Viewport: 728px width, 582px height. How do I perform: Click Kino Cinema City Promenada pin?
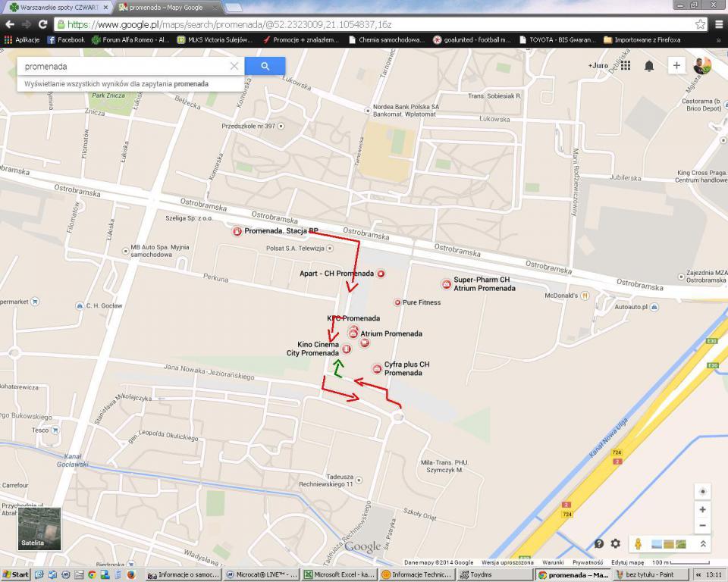tap(347, 349)
